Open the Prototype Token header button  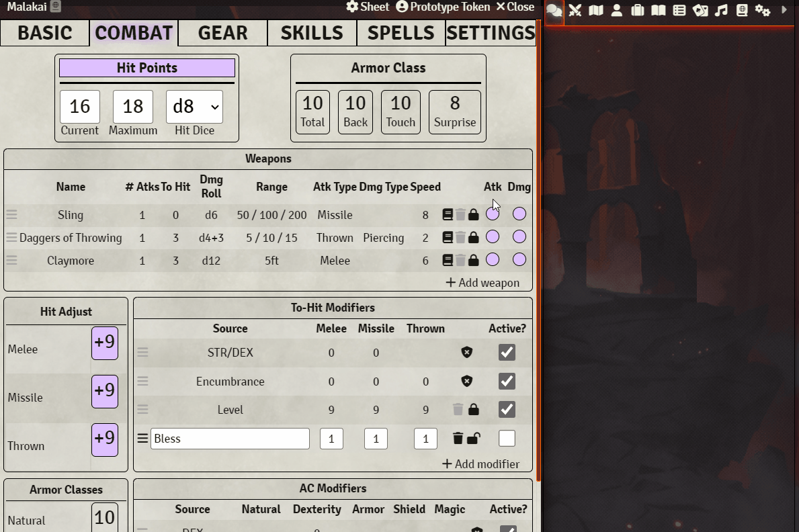443,7
